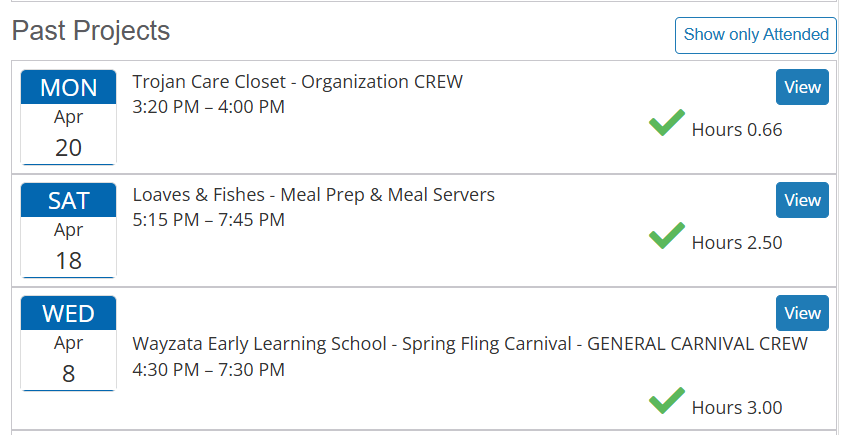
Task: Open Loaves & Fishes Meal Prep title
Action: 314,195
